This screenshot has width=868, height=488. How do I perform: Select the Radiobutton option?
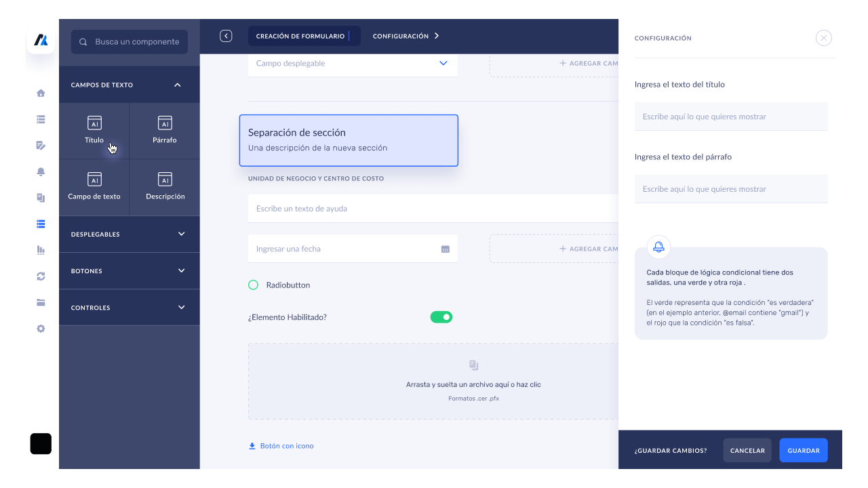254,285
